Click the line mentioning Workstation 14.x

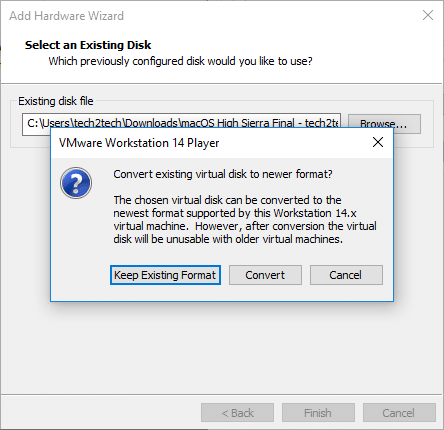235,213
